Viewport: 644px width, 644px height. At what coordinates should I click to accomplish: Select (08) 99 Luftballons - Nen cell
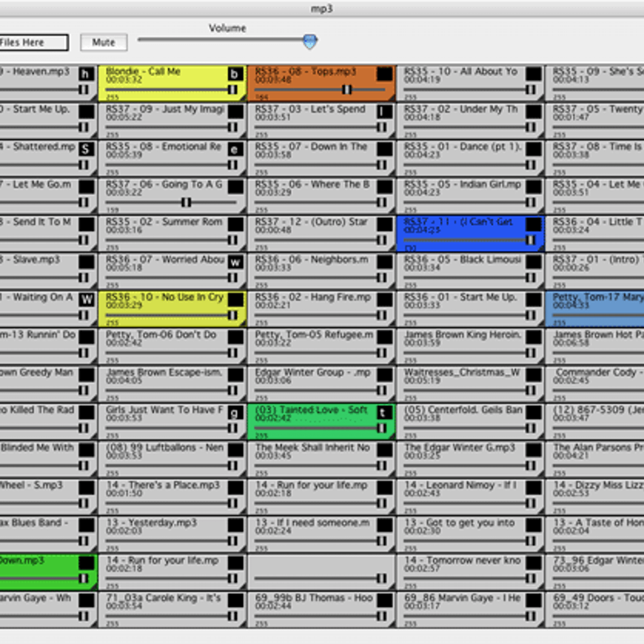pos(172,459)
